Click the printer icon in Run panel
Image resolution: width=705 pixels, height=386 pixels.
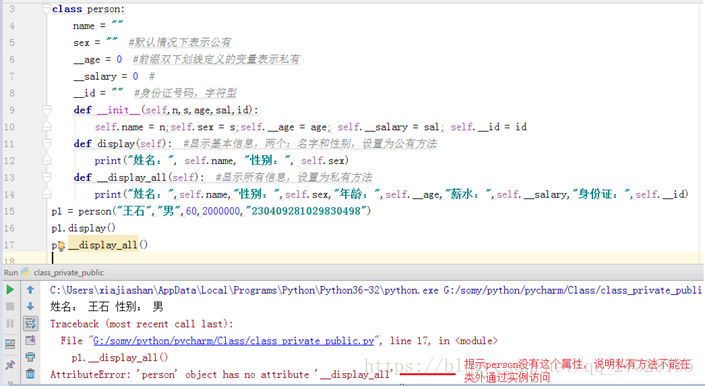click(x=30, y=357)
